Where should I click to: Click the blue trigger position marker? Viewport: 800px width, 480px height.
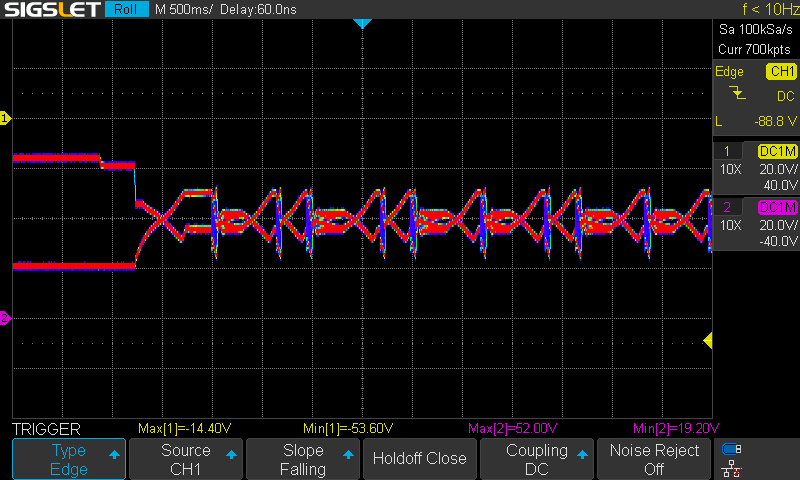click(x=362, y=23)
